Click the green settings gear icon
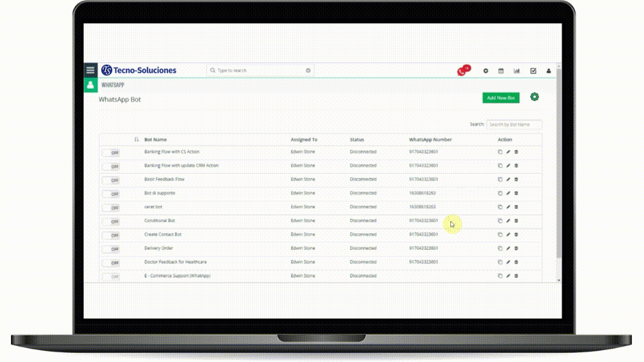This screenshot has width=644, height=362. [x=535, y=97]
